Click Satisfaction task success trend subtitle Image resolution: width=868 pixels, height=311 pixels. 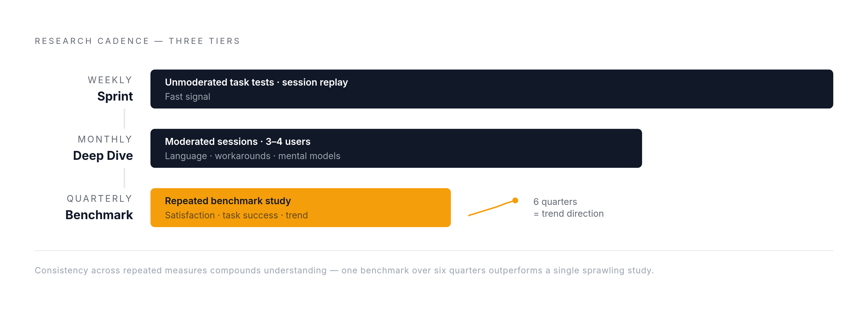click(x=236, y=215)
